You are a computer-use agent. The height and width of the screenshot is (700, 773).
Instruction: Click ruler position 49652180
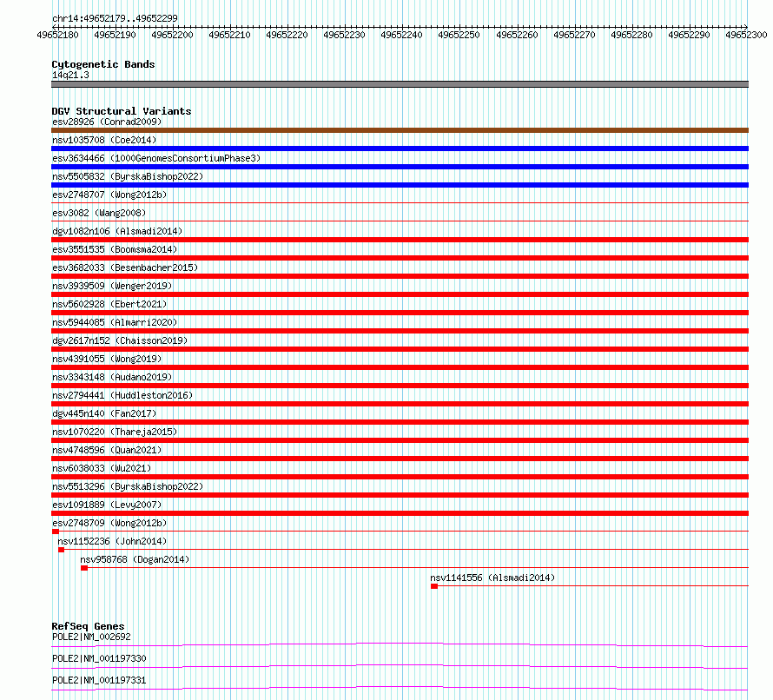[57, 35]
